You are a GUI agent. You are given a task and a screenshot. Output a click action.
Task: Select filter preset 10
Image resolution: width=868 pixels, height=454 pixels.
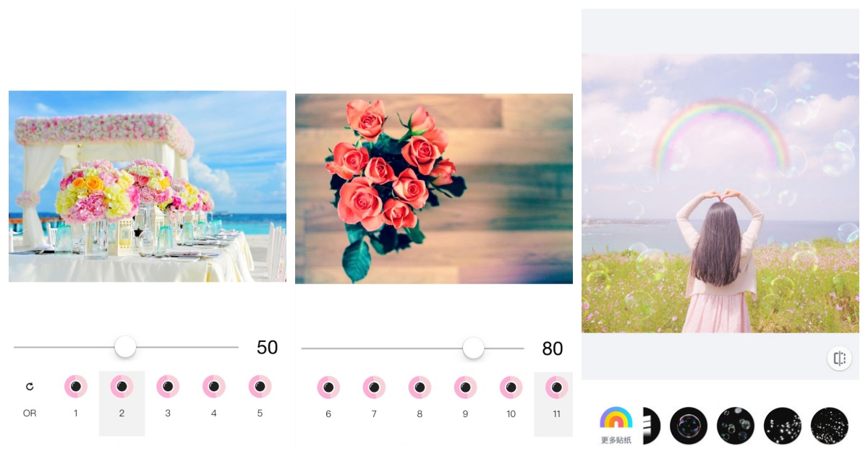pos(511,396)
